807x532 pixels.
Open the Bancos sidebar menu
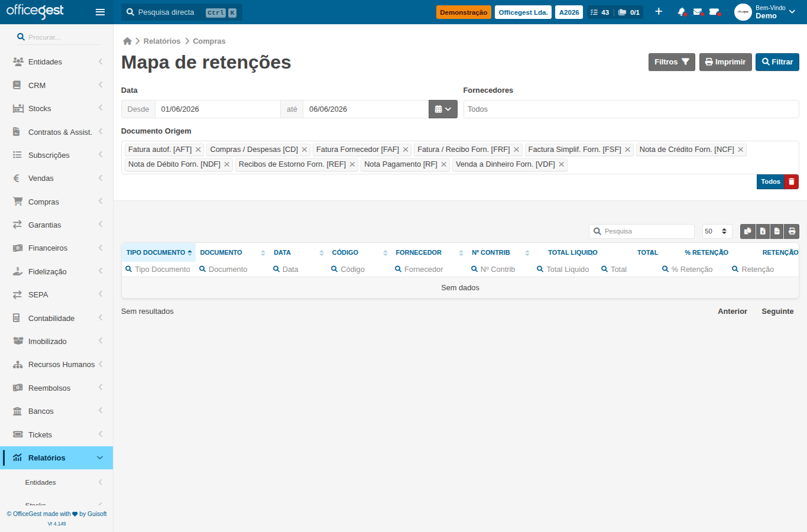point(57,411)
